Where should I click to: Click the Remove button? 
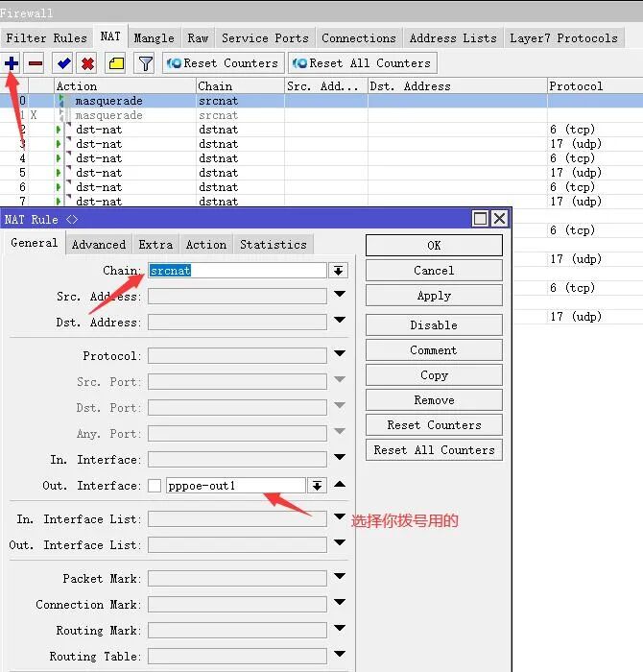pos(434,400)
